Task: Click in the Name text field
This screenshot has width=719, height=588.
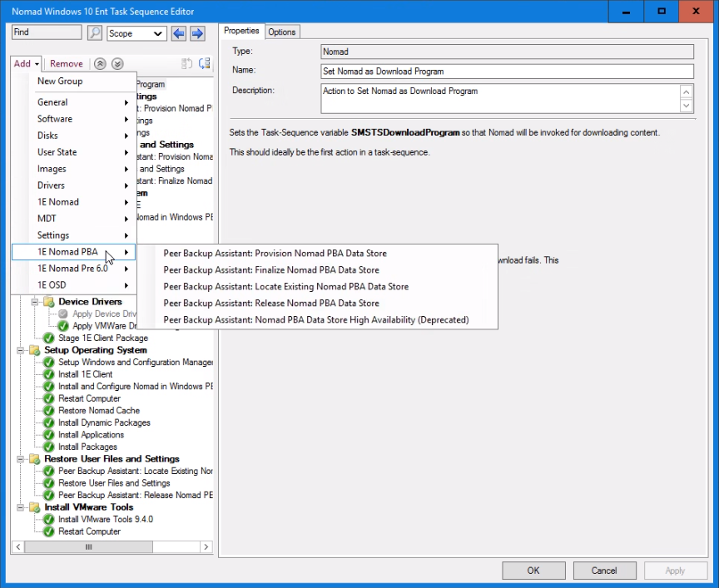Action: click(507, 72)
